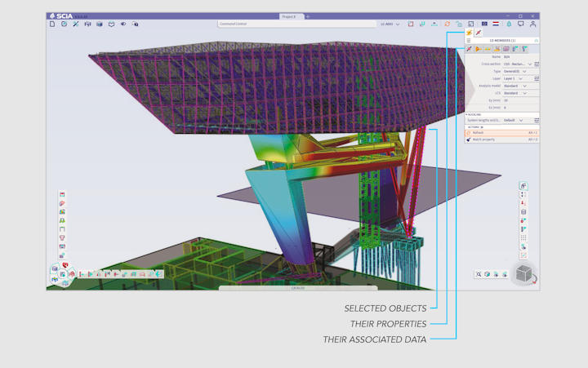Select the Netherlands flag language icon

pyautogui.click(x=496, y=24)
